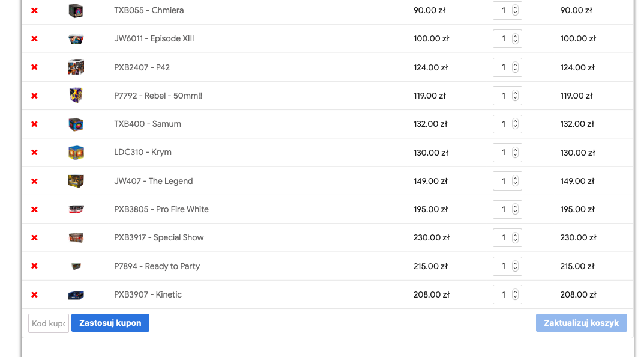Focus the coupon code input field
The width and height of the screenshot is (644, 357).
click(x=49, y=323)
